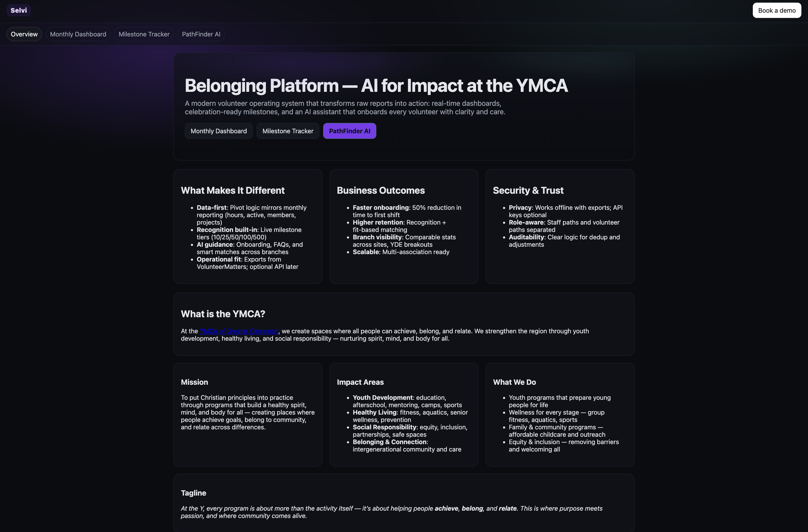
Task: Click the Belonging Platform main headline
Action: (x=376, y=85)
